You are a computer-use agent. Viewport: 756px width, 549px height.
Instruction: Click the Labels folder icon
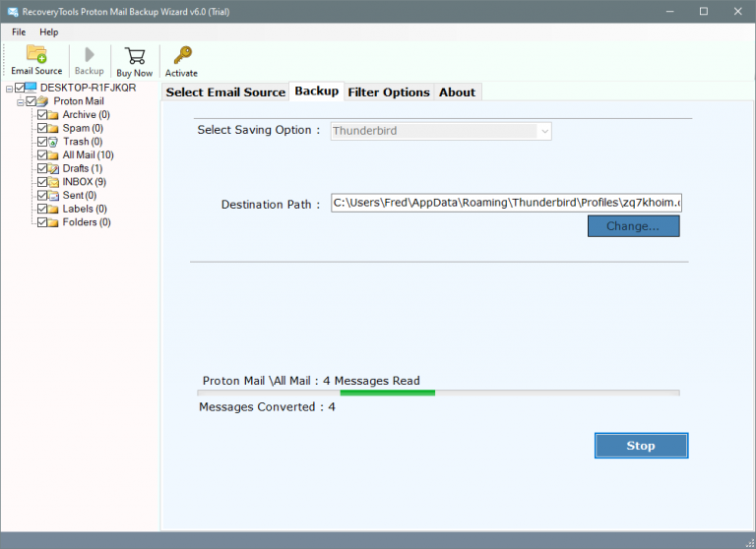pos(53,210)
